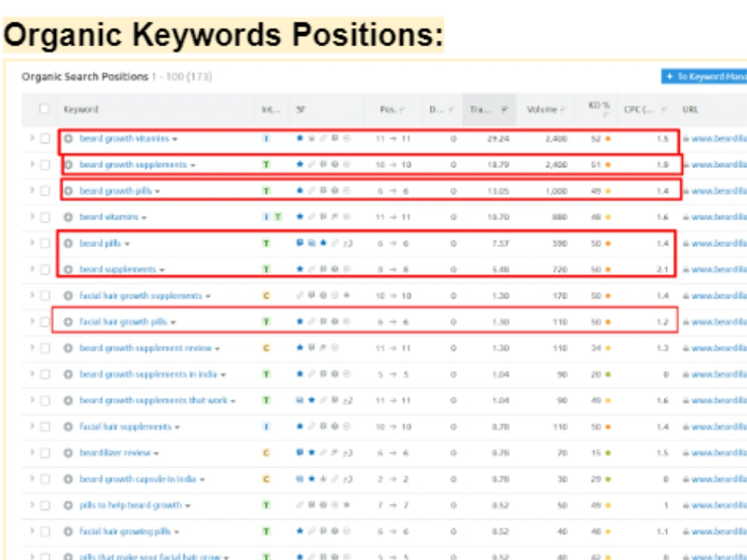Click the URL column header
747x560 pixels.
tap(690, 110)
